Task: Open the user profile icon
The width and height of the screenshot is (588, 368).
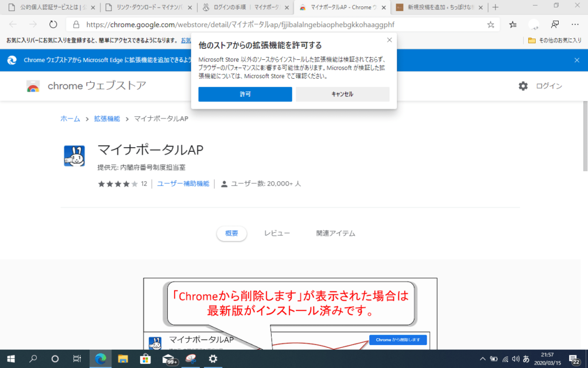Action: 533,25
